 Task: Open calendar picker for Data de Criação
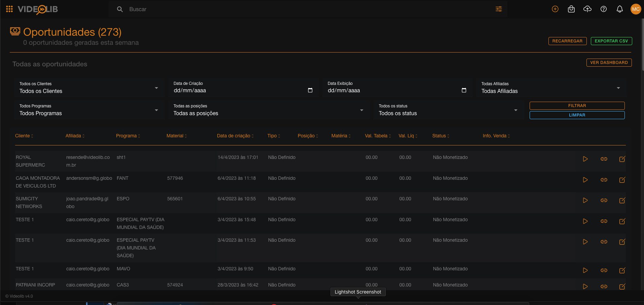pyautogui.click(x=310, y=90)
